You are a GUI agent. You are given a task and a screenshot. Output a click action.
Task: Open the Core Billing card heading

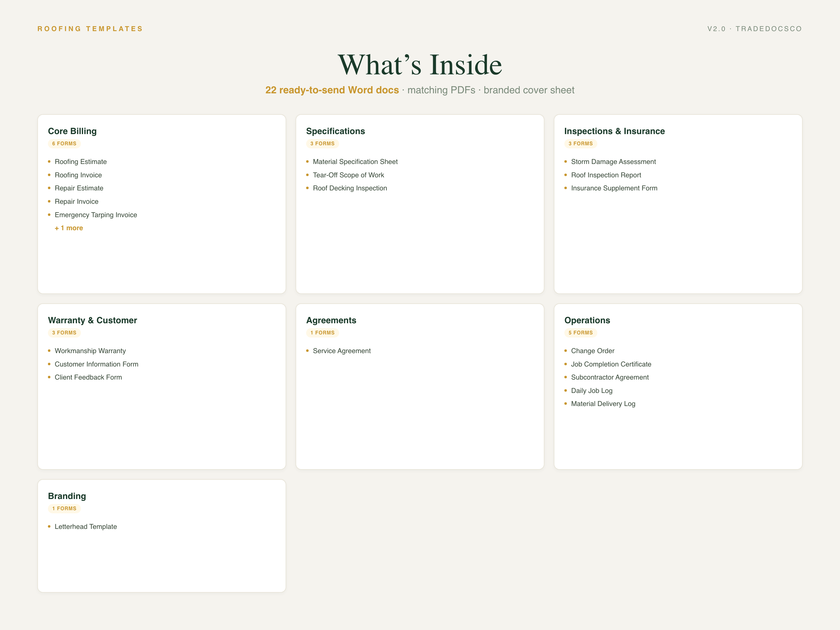pyautogui.click(x=72, y=131)
